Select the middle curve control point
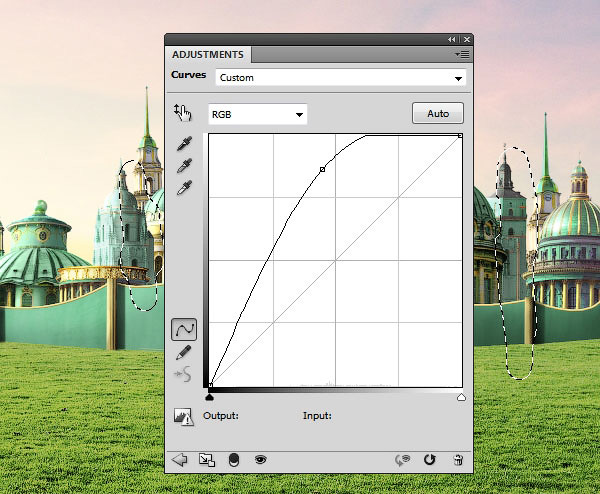The width and height of the screenshot is (600, 494). (323, 169)
